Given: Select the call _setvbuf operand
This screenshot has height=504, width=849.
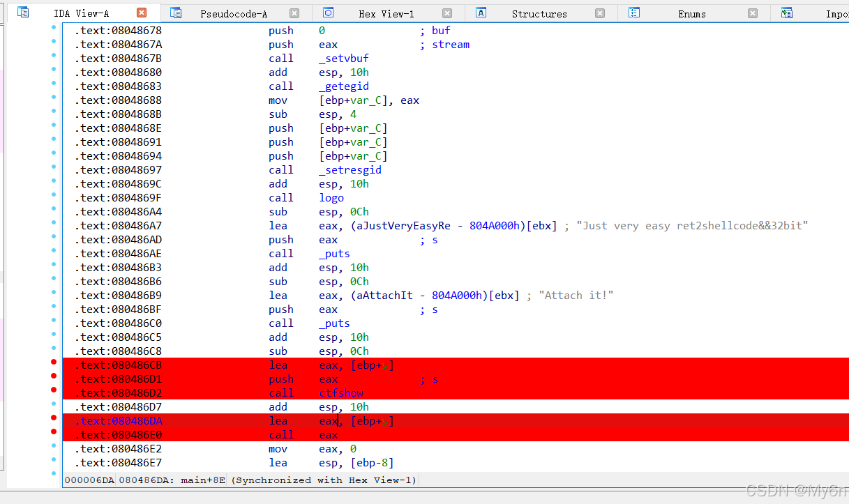Looking at the screenshot, I should click(344, 59).
